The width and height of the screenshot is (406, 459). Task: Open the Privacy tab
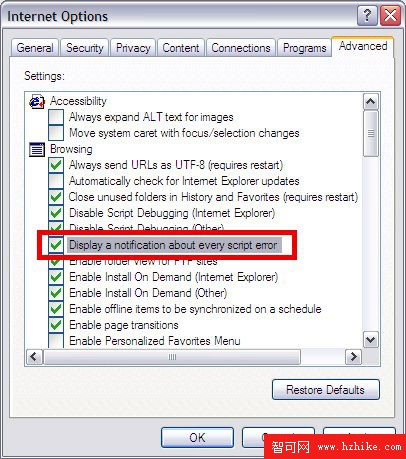(133, 48)
